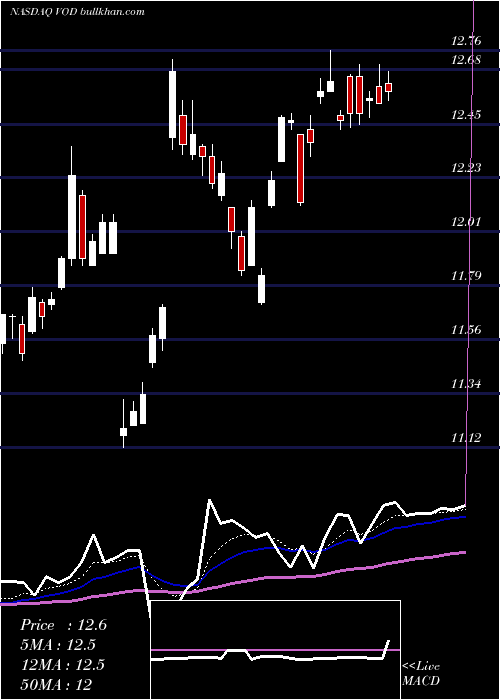Click the Price : 12.6 readout
Image resolution: width=500 pixels, height=700 pixels.
63,625
